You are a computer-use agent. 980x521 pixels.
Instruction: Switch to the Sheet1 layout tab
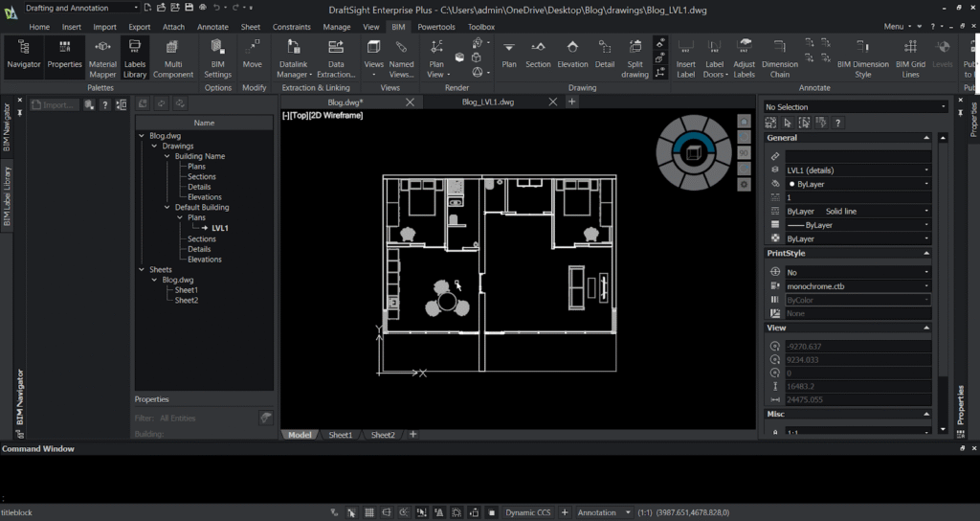pyautogui.click(x=340, y=435)
